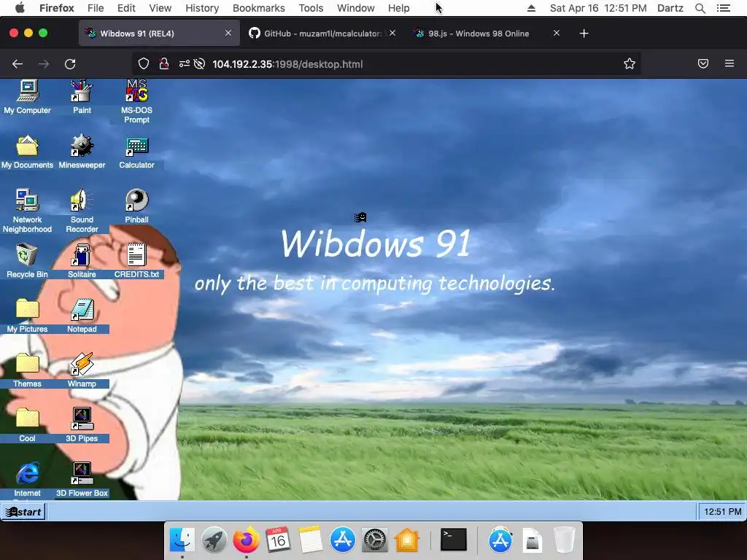Open the Network Neighborhood icon

(x=27, y=211)
